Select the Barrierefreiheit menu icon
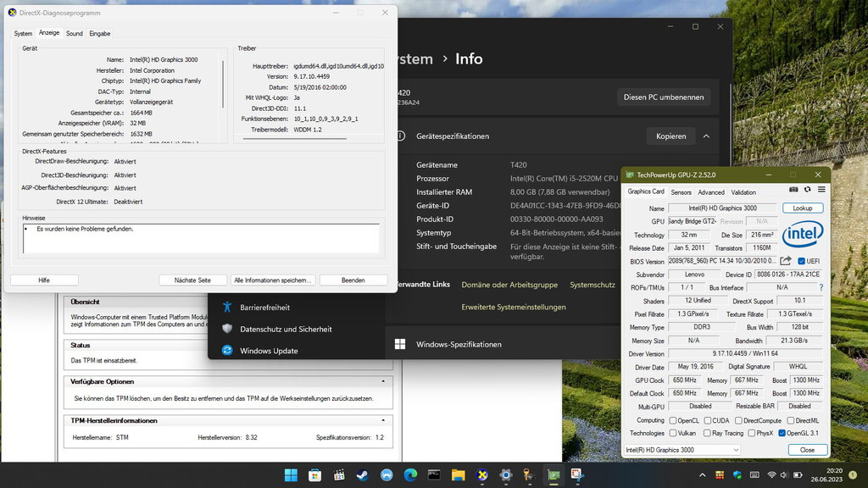The image size is (868, 488). pyautogui.click(x=225, y=308)
